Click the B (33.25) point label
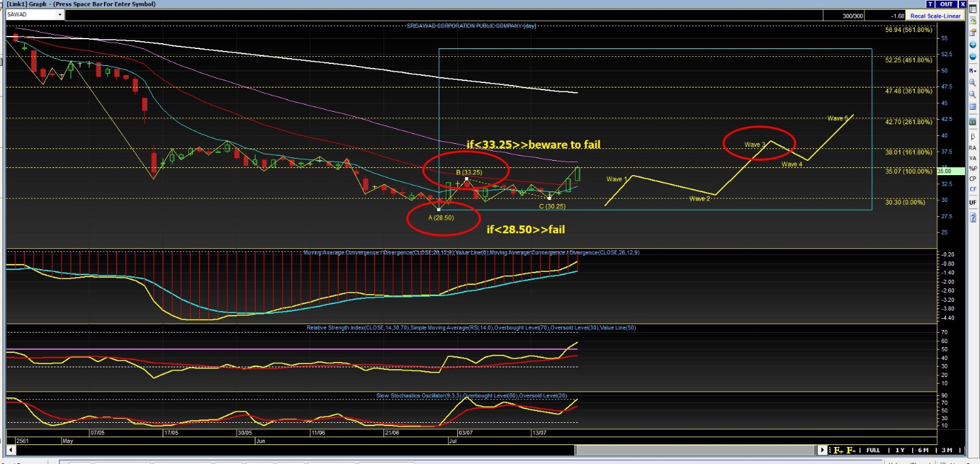Image resolution: width=980 pixels, height=464 pixels. (x=469, y=173)
